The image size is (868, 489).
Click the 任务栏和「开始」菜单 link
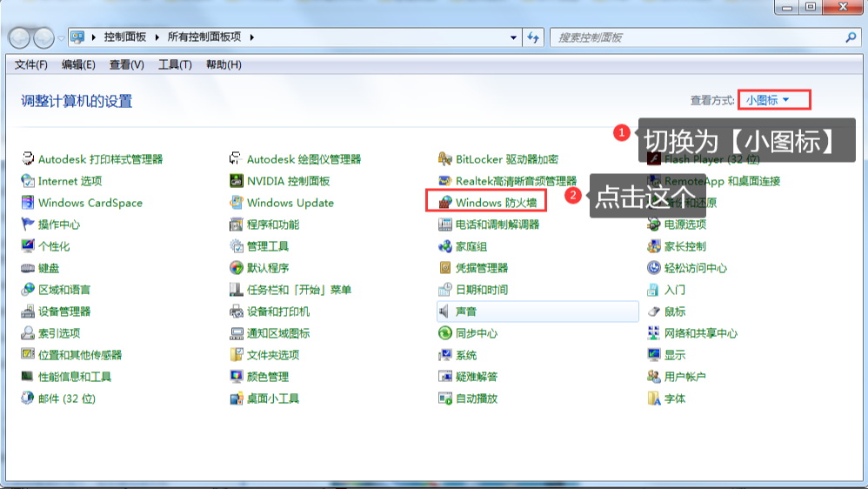[299, 290]
